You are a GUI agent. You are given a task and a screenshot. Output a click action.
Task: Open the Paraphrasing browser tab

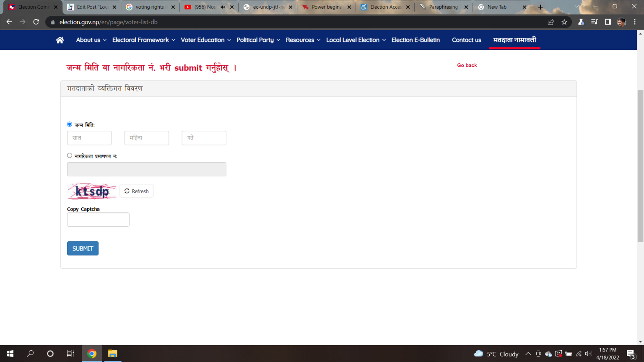[x=442, y=7]
